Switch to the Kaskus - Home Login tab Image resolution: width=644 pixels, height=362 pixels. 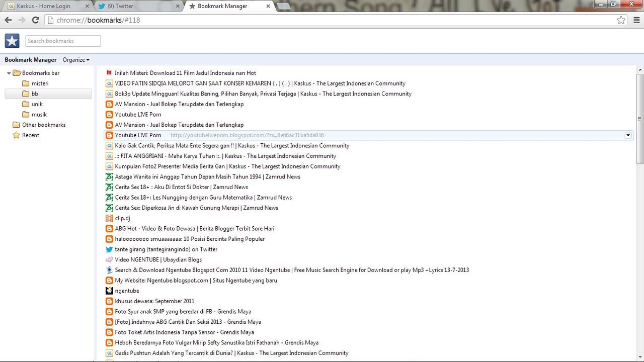48,6
